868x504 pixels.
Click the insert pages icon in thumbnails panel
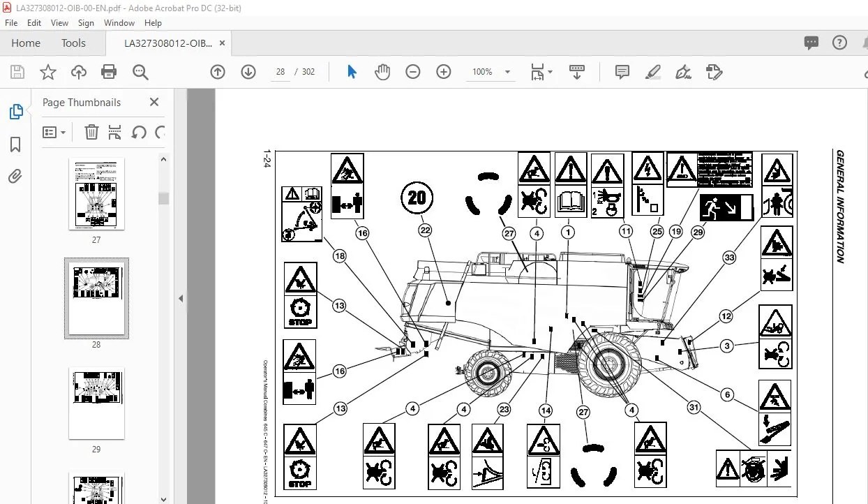[x=115, y=132]
